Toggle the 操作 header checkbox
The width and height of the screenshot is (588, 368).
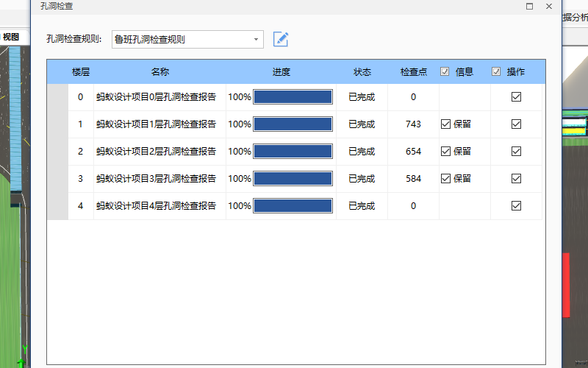click(x=495, y=71)
